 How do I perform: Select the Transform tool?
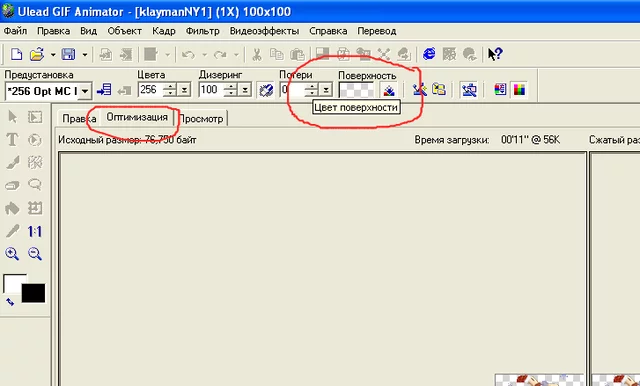coord(35,209)
